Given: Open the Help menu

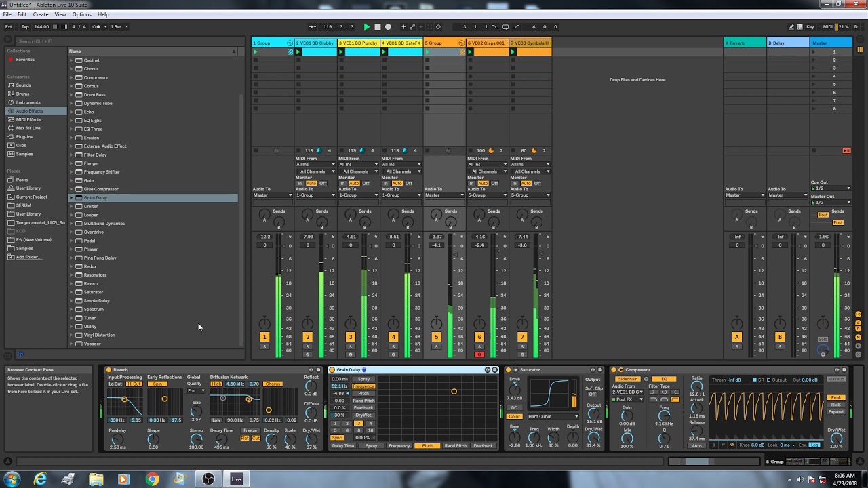Looking at the screenshot, I should (103, 14).
